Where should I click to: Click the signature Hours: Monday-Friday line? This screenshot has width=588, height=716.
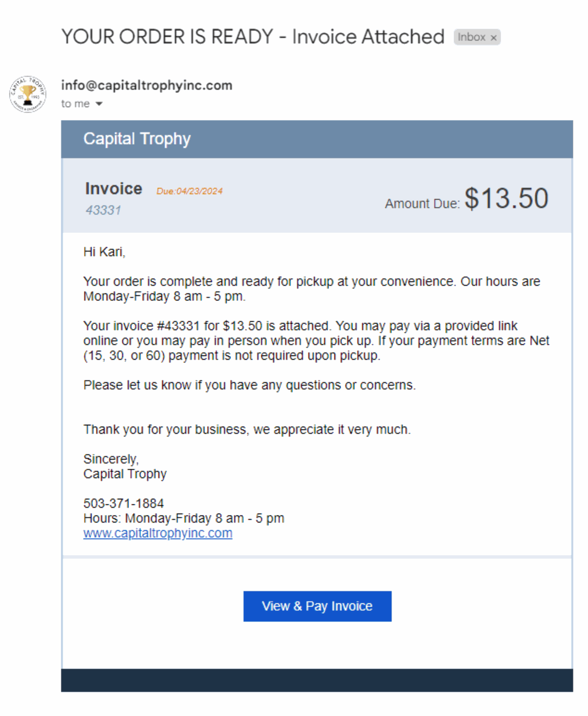(184, 518)
